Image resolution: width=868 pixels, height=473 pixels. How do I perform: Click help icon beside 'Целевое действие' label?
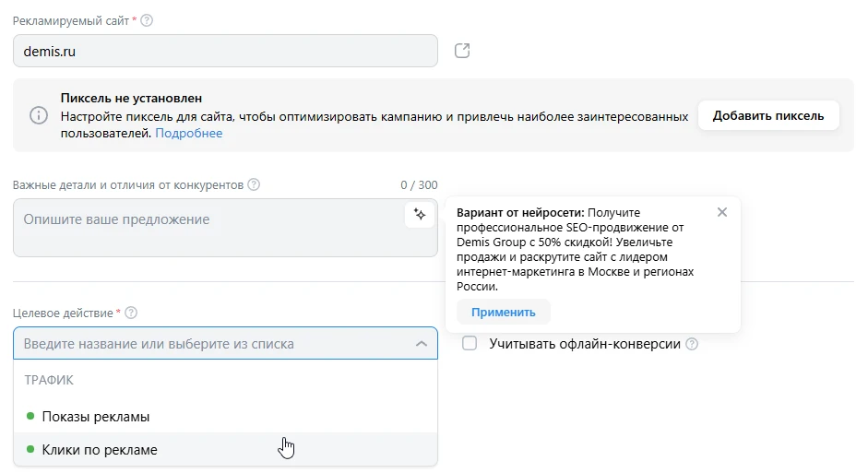131,313
